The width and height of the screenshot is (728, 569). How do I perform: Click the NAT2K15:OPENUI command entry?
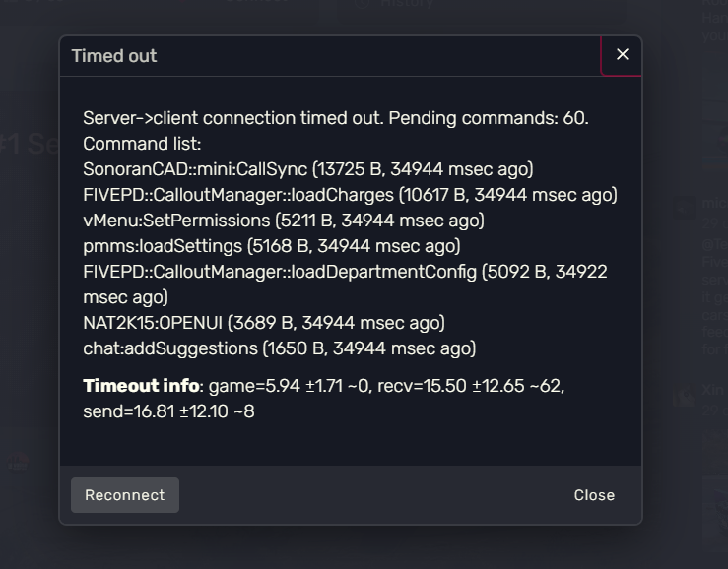point(264,323)
